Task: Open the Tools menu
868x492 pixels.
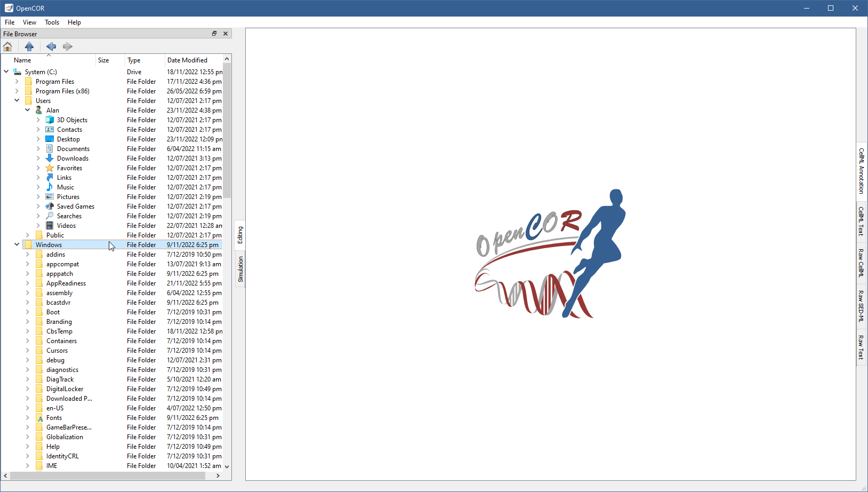Action: click(52, 22)
